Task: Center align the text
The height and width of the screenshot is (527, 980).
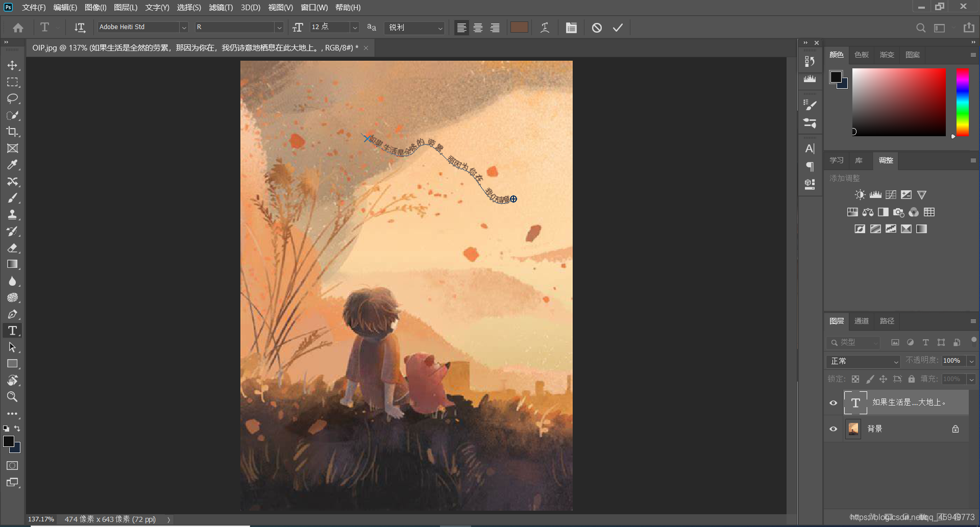Action: [478, 28]
